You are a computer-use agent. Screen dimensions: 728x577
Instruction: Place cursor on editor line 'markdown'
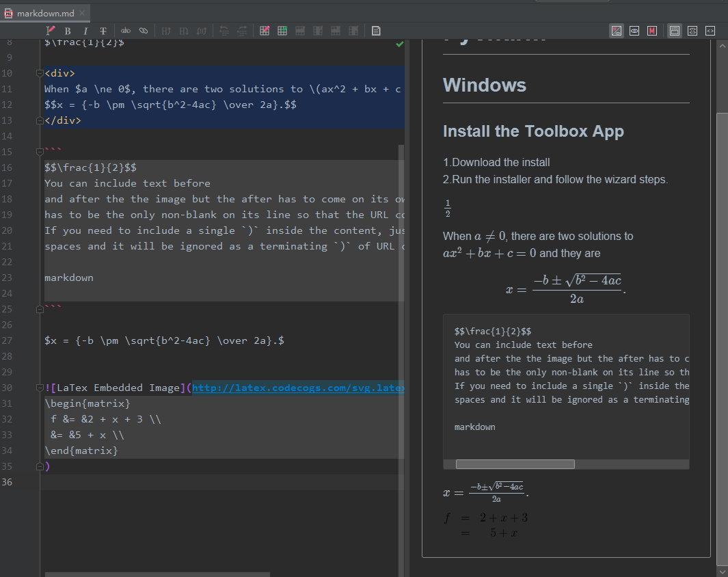pyautogui.click(x=69, y=278)
